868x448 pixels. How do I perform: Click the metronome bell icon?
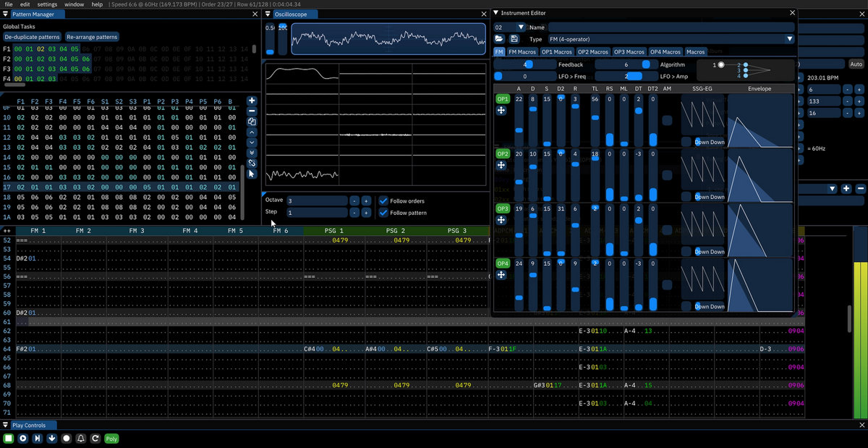81,438
